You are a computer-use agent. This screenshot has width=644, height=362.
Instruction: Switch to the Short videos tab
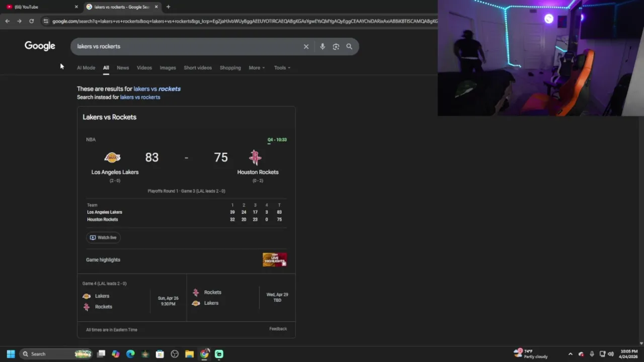198,67
